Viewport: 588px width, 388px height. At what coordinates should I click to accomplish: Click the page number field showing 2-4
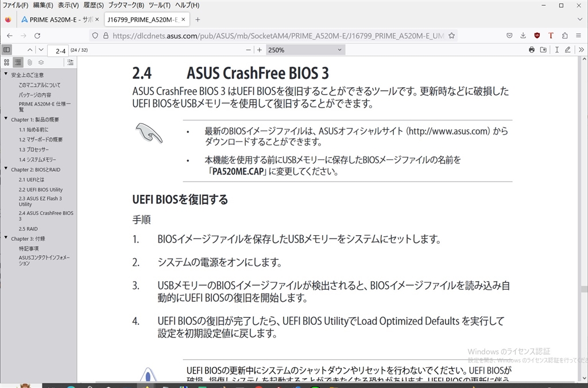click(58, 50)
